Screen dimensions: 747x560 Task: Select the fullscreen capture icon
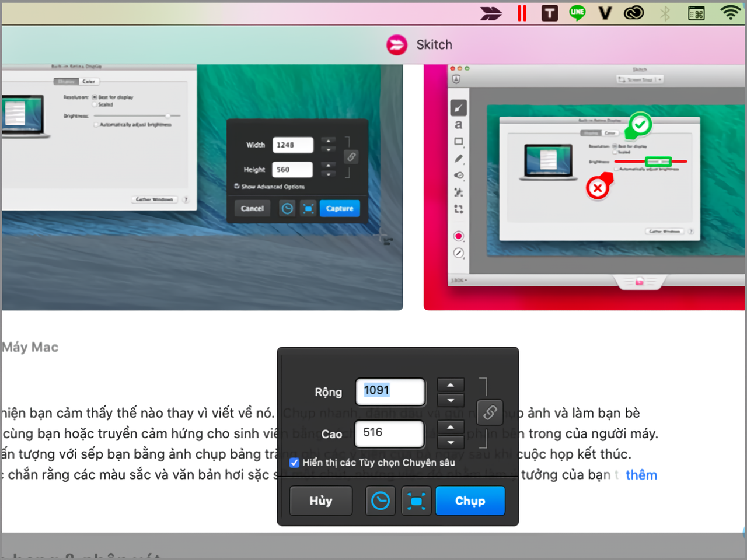coord(416,501)
